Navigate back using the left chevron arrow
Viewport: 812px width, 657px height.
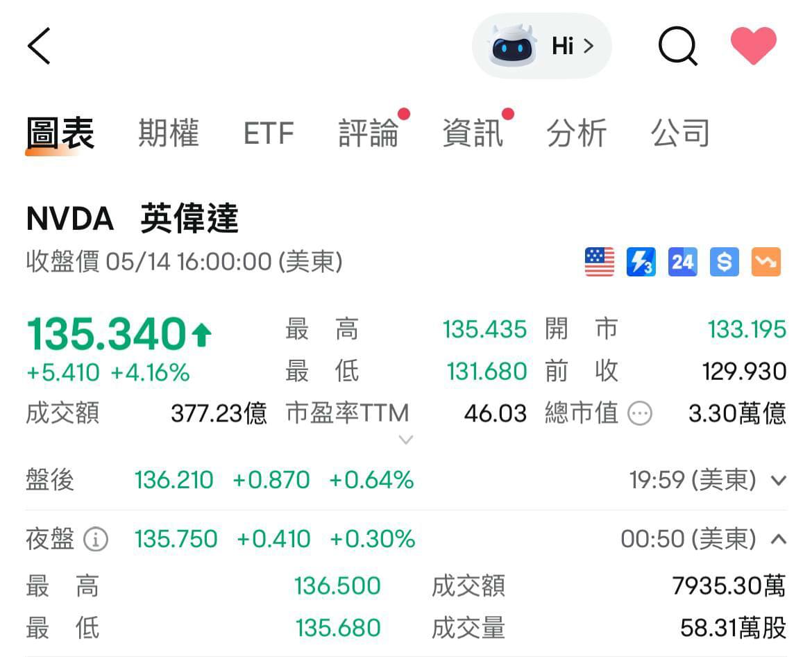[x=38, y=45]
